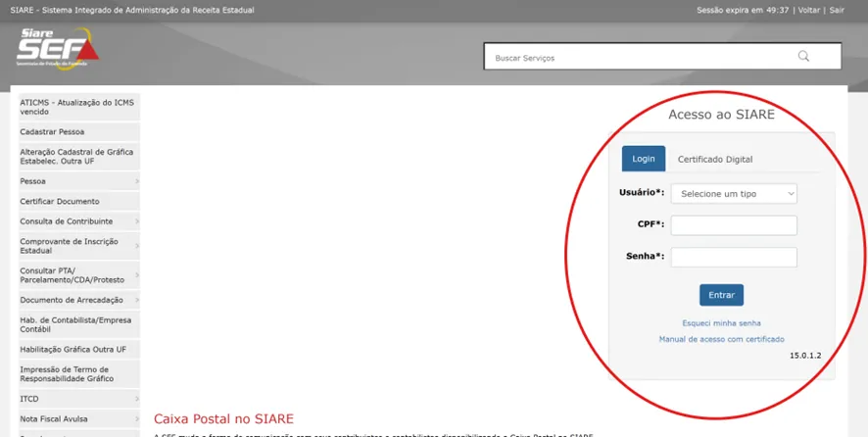This screenshot has width=868, height=437.
Task: Expand the Pessoa submenu arrow
Action: coord(137,181)
